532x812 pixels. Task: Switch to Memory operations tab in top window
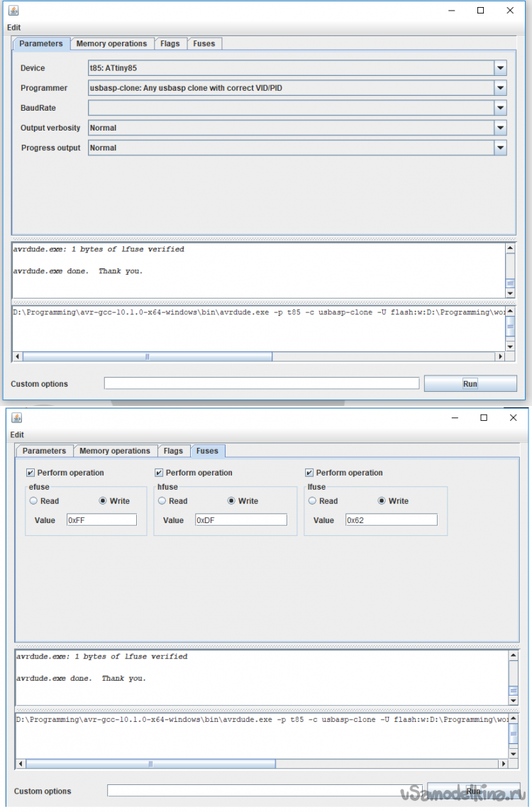(x=111, y=44)
